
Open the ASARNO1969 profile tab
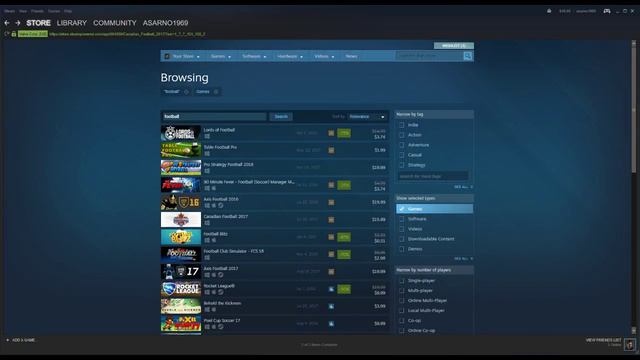point(165,23)
